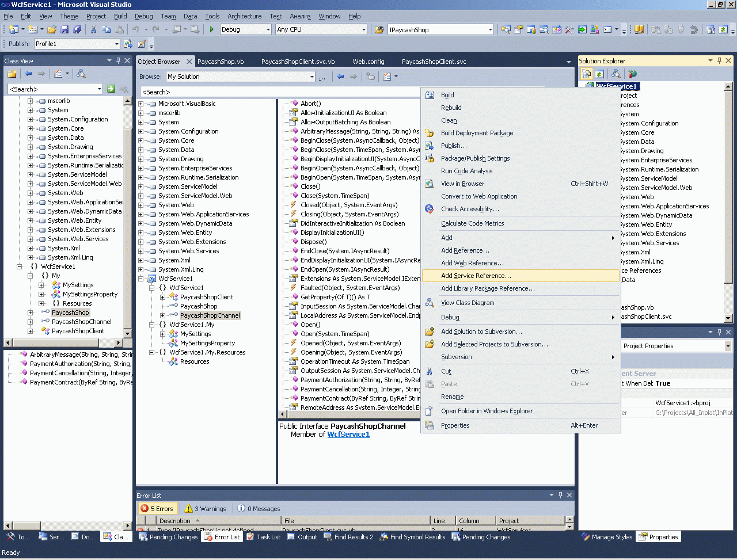This screenshot has width=737, height=560.
Task: Select the Abort() member in the list
Action: point(310,104)
